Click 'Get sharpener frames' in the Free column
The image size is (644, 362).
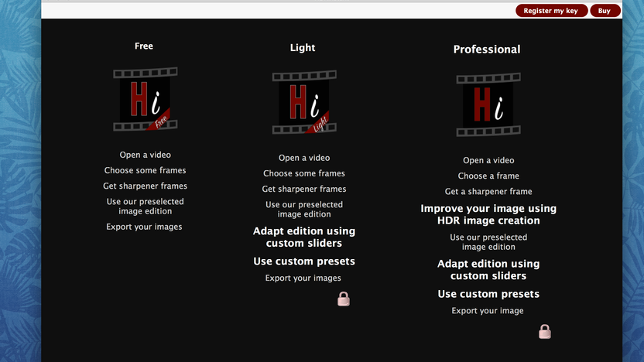click(145, 186)
